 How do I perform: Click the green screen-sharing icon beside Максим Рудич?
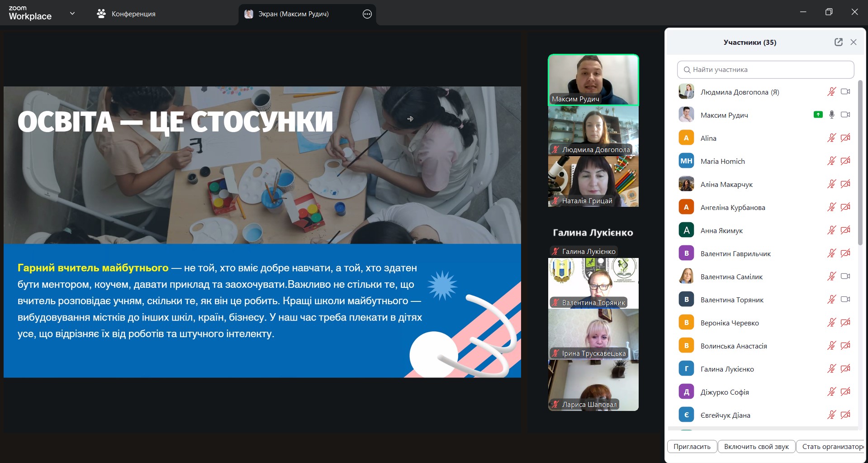click(x=818, y=115)
